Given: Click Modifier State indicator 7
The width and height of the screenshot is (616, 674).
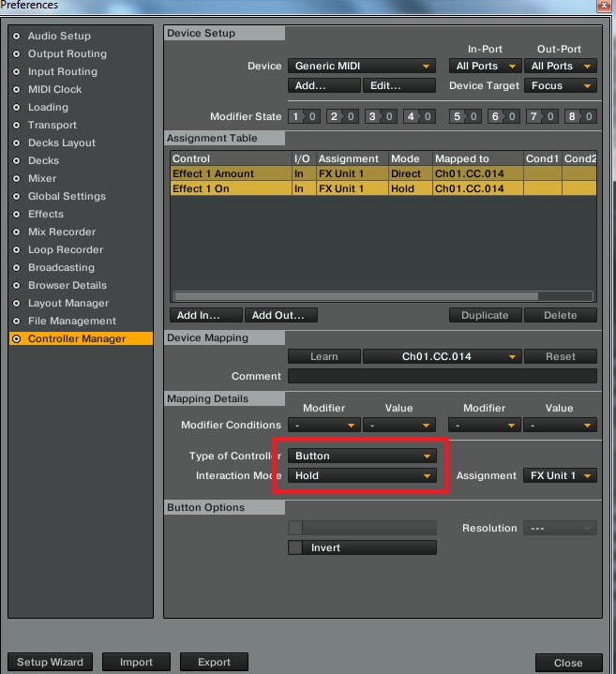Looking at the screenshot, I should point(543,116).
